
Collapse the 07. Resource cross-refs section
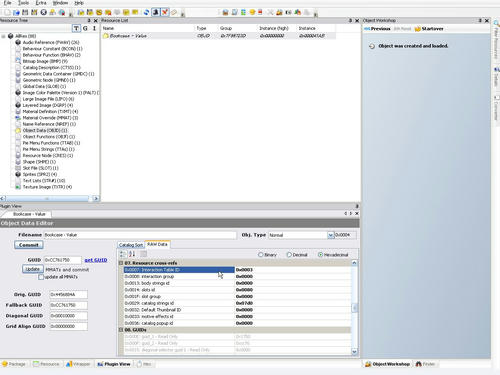click(x=121, y=263)
